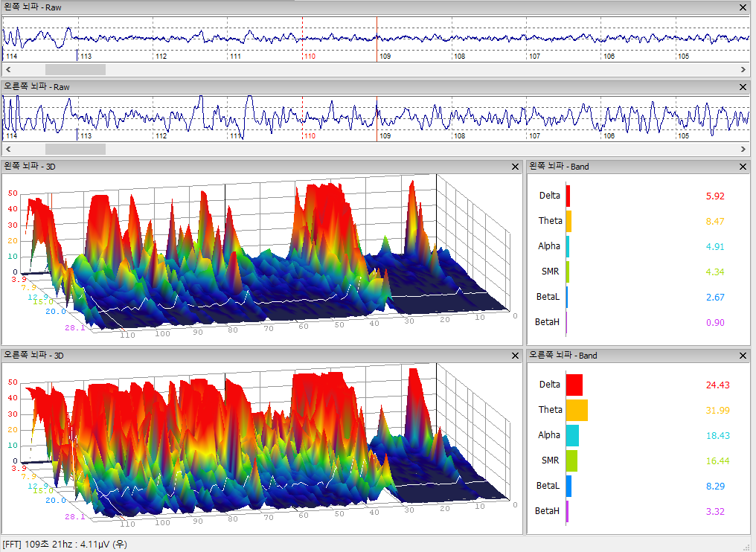The height and width of the screenshot is (552, 756).
Task: Click the orange Theta bar in right-brain Band
Action: [x=577, y=410]
